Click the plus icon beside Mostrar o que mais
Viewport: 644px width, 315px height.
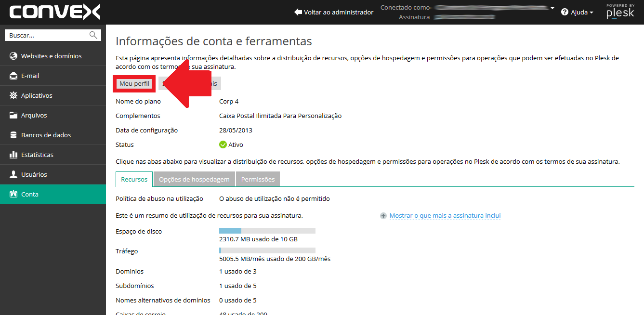coord(383,216)
